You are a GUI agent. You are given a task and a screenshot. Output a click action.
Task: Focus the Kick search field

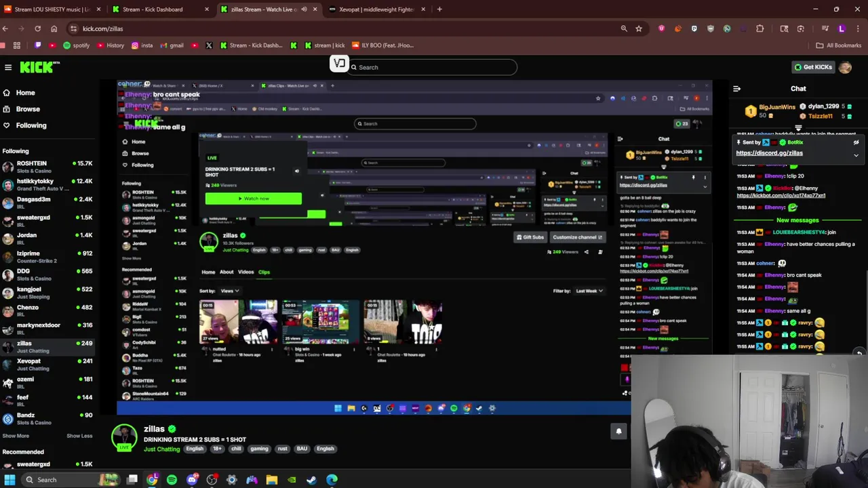click(433, 67)
